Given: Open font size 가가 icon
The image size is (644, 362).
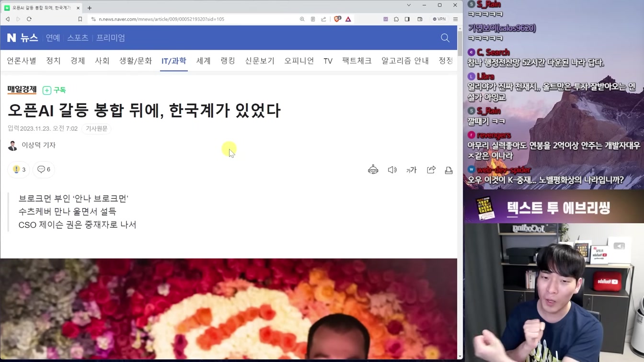Looking at the screenshot, I should pos(412,170).
